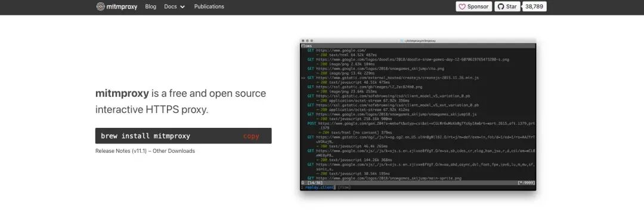The width and height of the screenshot is (644, 224).
Task: Open the Other Downloads link
Action: coord(174,151)
